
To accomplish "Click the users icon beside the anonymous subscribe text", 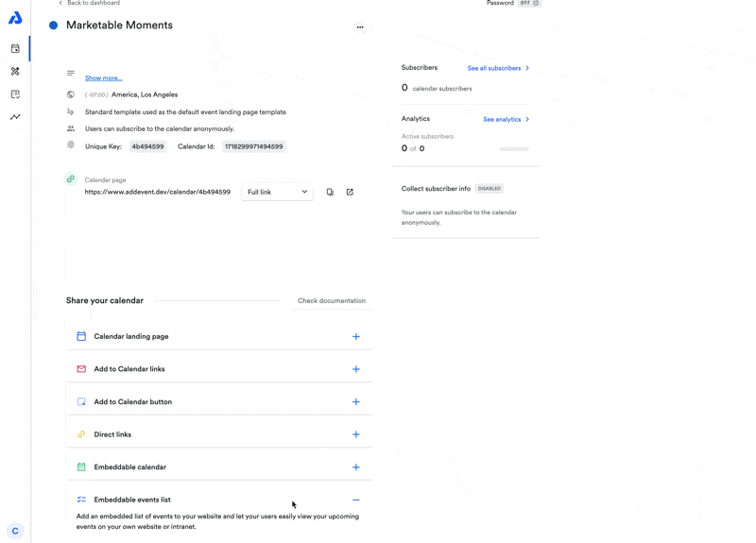I will point(71,128).
